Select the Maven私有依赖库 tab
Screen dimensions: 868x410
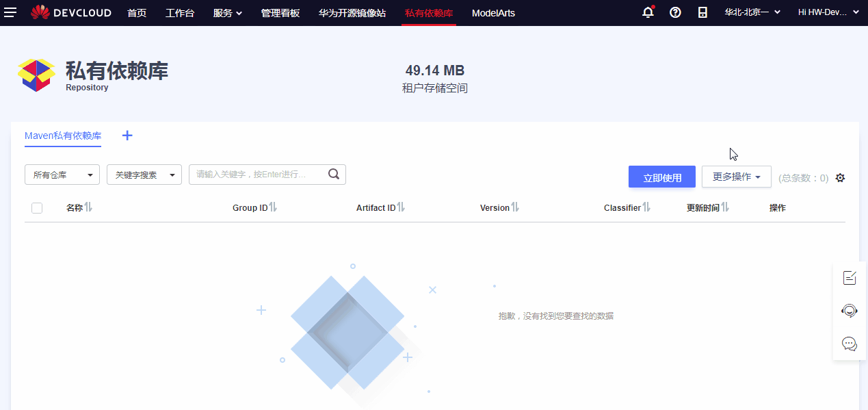62,136
